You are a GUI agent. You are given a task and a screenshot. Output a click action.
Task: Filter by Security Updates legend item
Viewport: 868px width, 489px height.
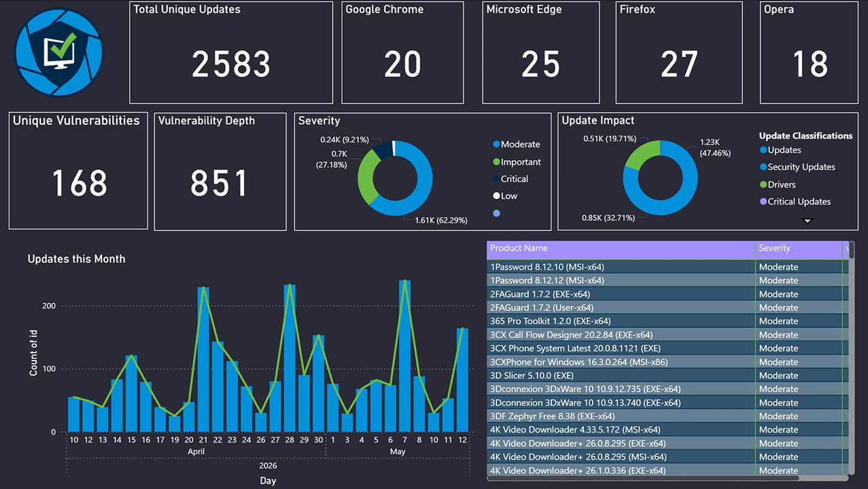[797, 167]
